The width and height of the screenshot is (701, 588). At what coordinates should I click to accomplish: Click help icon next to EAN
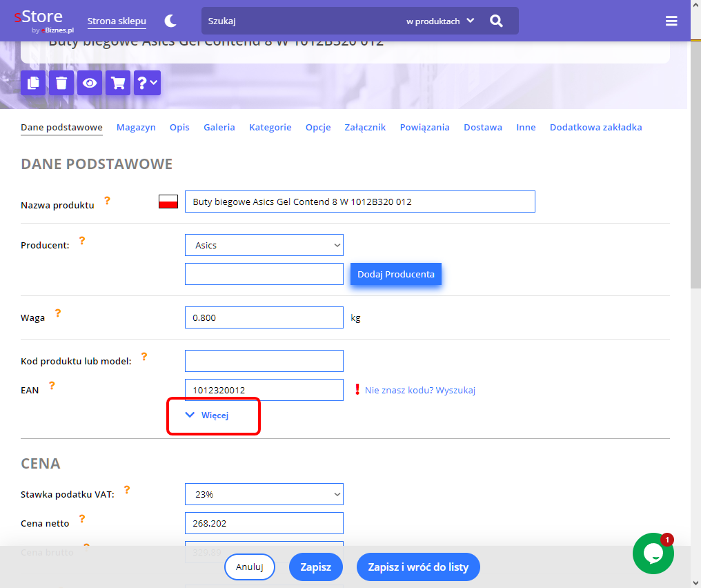[x=52, y=385]
